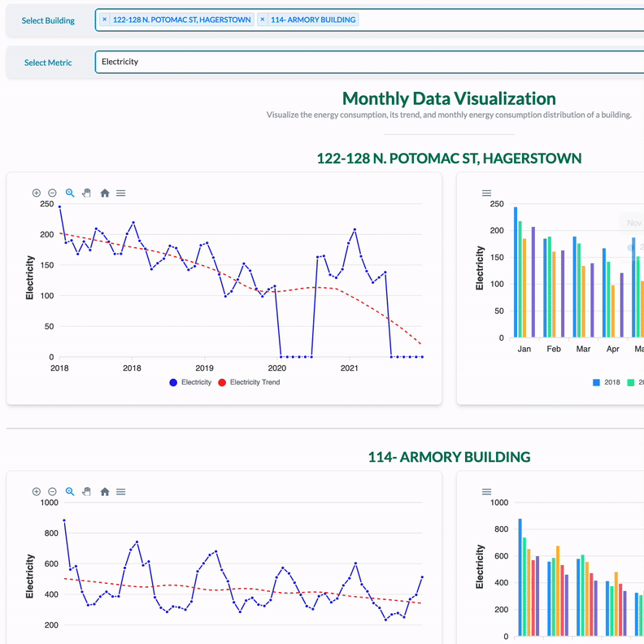
Task: Reset zoom with home icon on Potomac chart
Action: [105, 193]
